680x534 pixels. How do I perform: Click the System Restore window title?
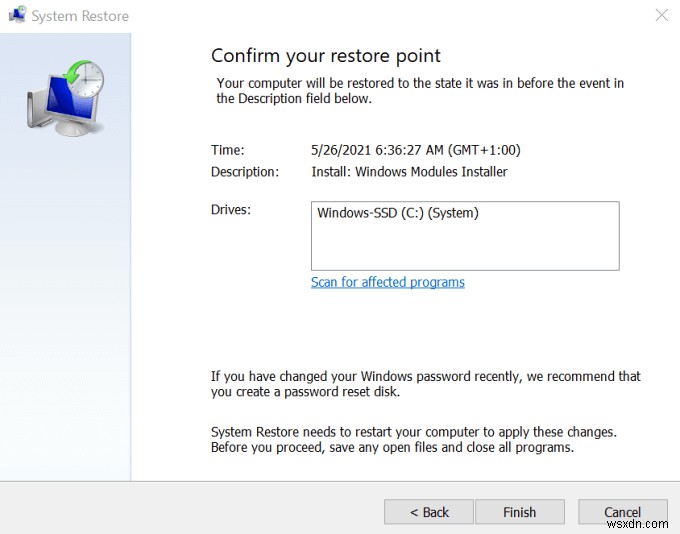pyautogui.click(x=80, y=16)
